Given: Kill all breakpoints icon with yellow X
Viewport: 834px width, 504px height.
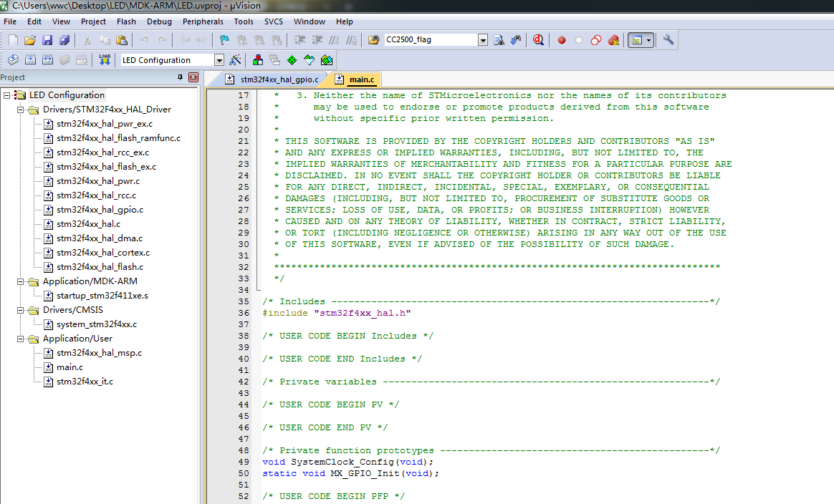Looking at the screenshot, I should (613, 40).
